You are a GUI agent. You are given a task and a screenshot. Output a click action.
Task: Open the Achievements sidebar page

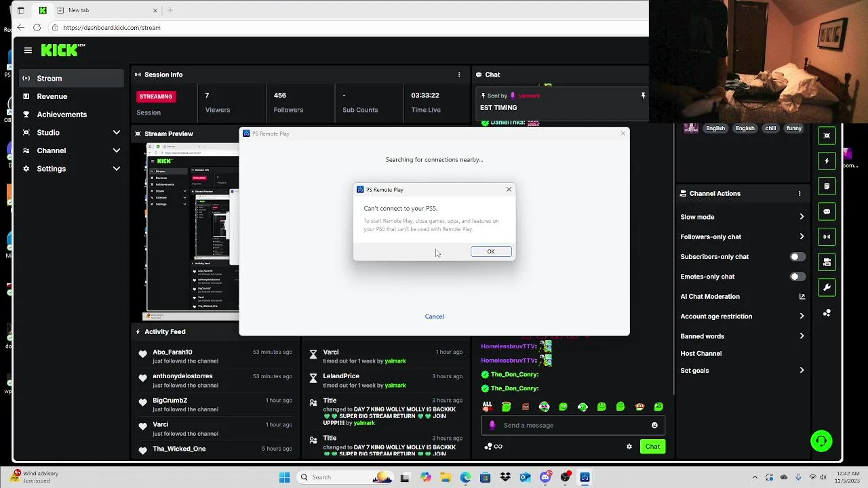pyautogui.click(x=71, y=115)
